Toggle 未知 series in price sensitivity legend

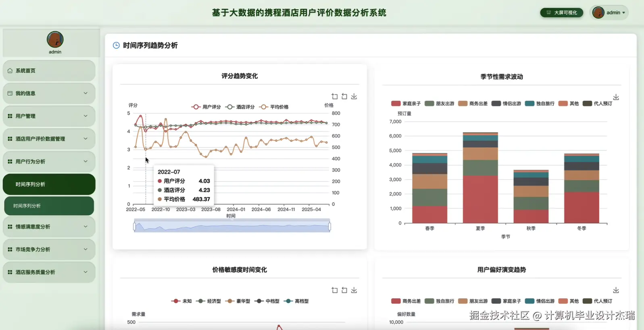click(181, 301)
